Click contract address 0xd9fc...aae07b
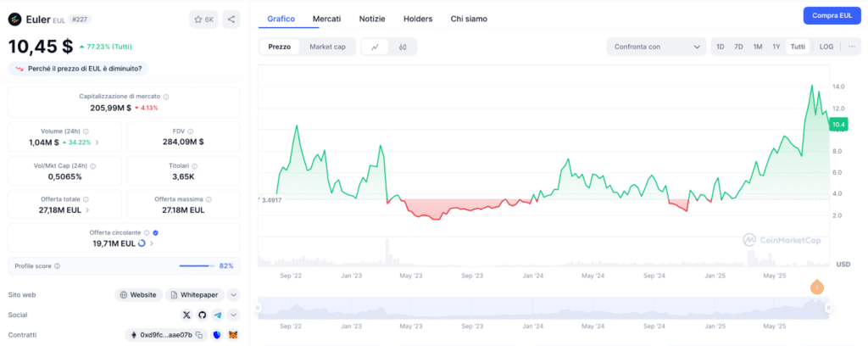The width and height of the screenshot is (868, 346). point(165,335)
